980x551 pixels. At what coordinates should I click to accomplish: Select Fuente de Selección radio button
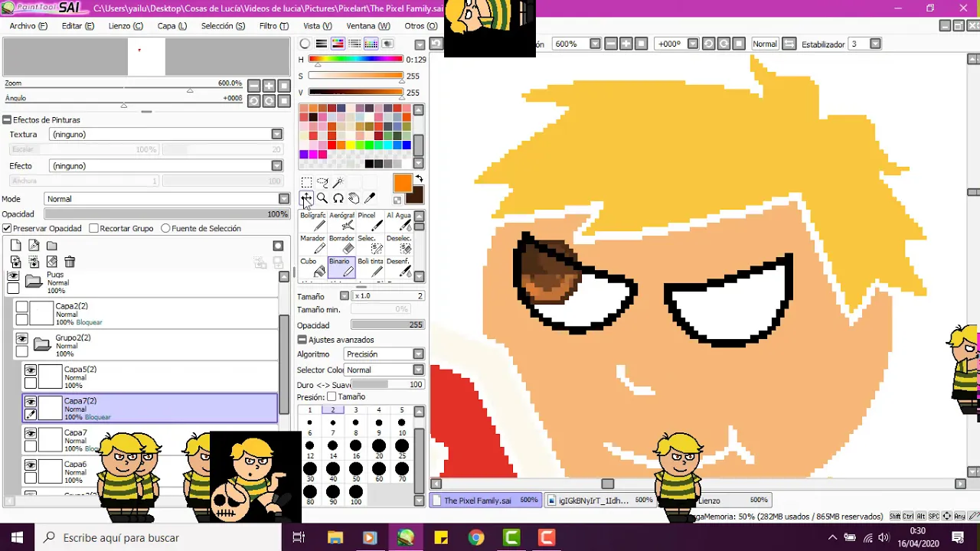tap(165, 228)
